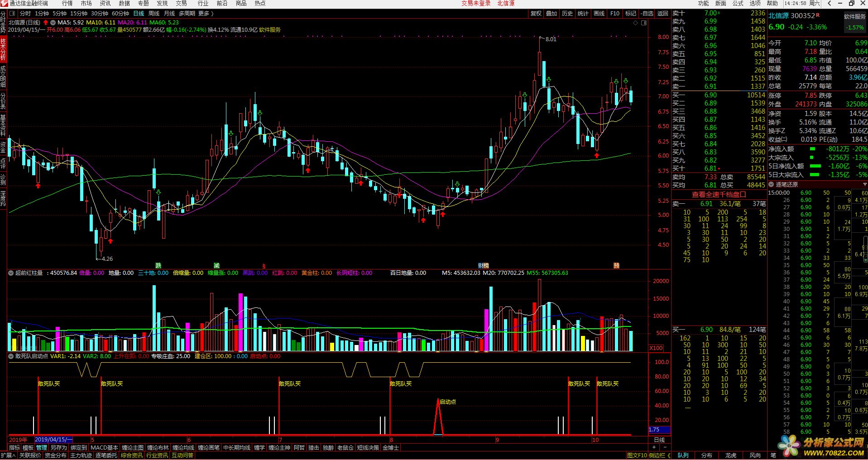Open the 市场 menu
The height and width of the screenshot is (460, 868).
click(x=86, y=3)
